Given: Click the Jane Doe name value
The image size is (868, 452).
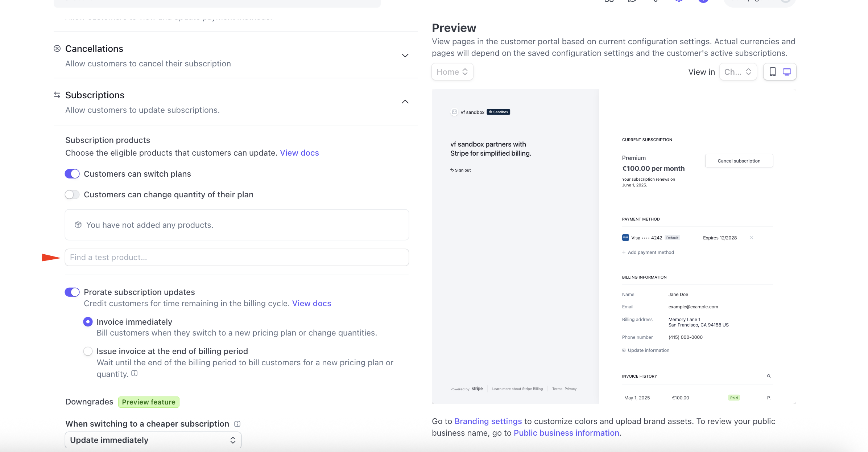Looking at the screenshot, I should pyautogui.click(x=678, y=295).
